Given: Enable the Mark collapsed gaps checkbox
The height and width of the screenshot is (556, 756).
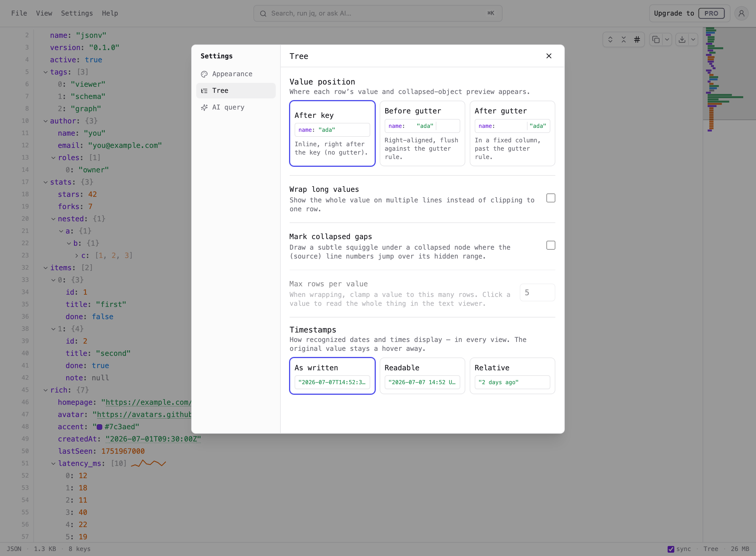Looking at the screenshot, I should pos(551,245).
